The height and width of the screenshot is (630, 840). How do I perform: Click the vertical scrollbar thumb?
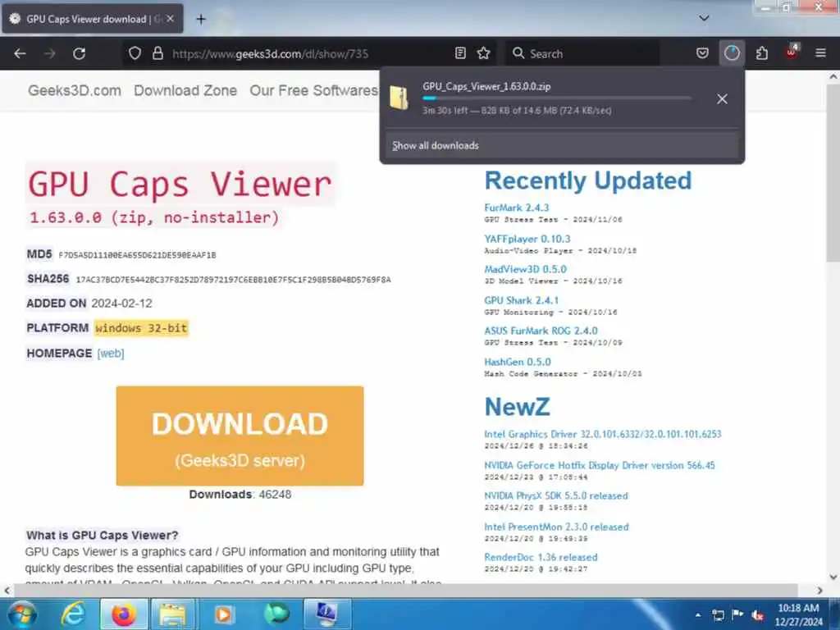pyautogui.click(x=833, y=171)
